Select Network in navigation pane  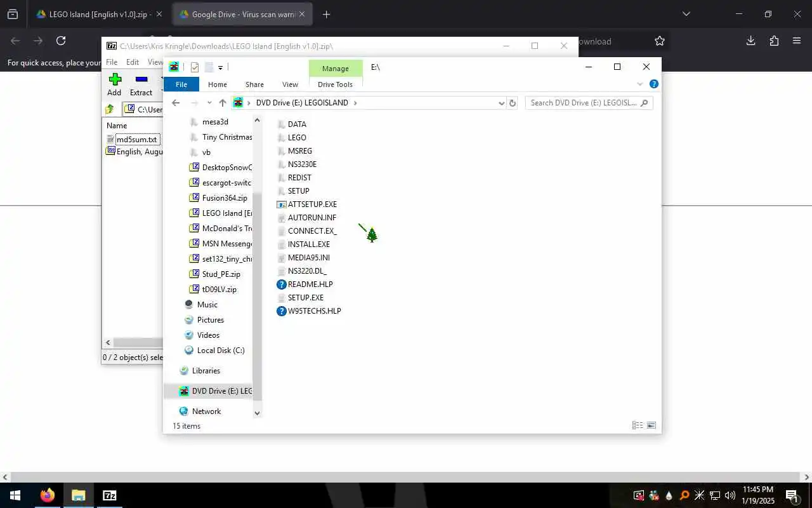point(206,411)
